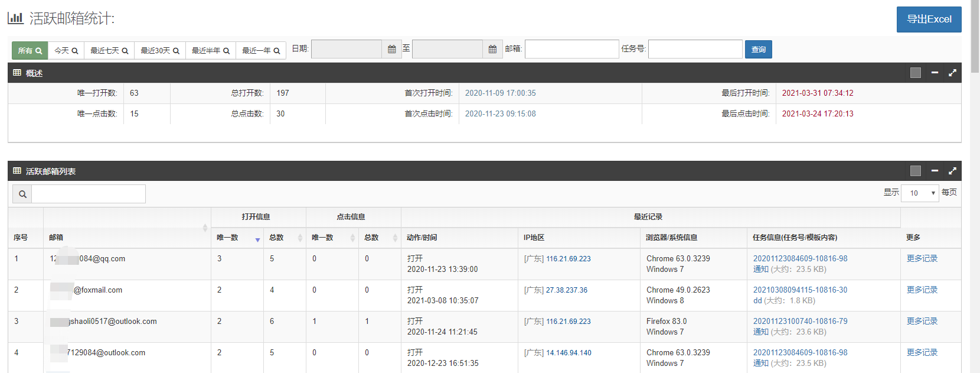Screen dimensions: 980x373
Task: Switch to 最近30天 filter
Action: click(x=160, y=51)
